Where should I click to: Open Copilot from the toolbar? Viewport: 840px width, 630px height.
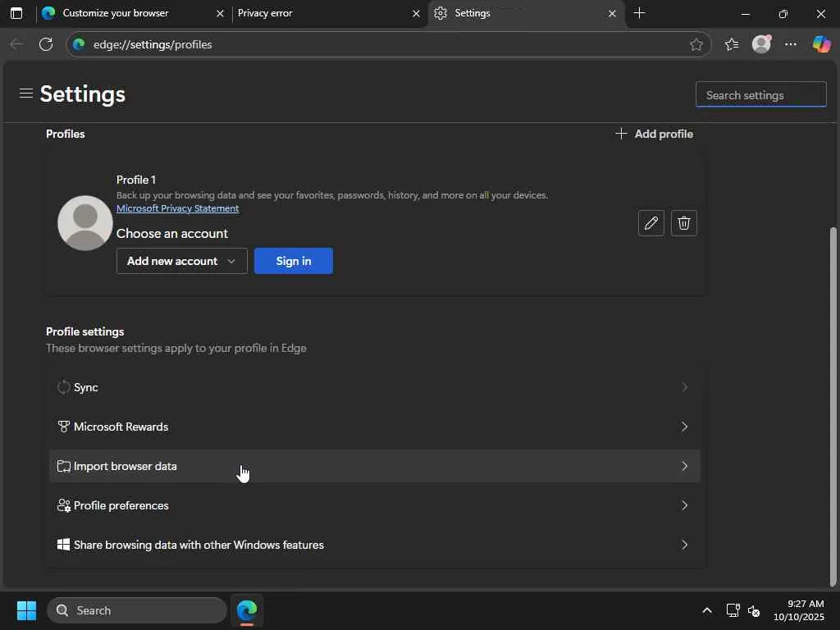tap(821, 44)
